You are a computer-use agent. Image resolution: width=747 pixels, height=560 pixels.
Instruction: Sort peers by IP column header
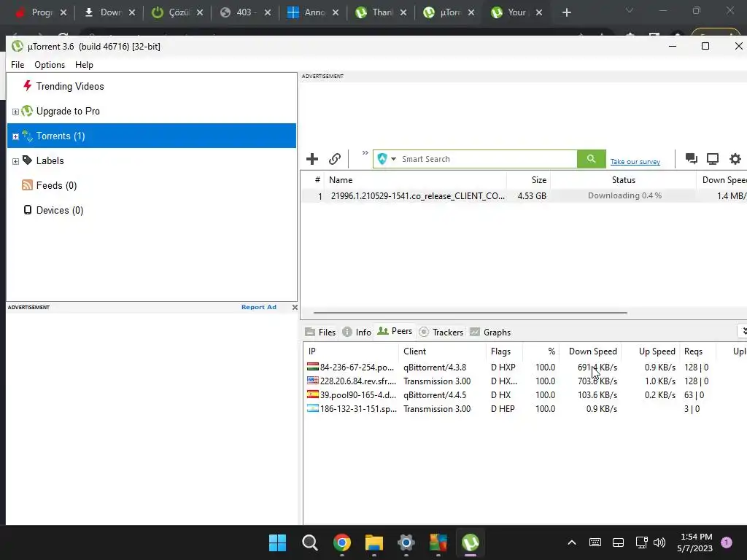[351, 351]
